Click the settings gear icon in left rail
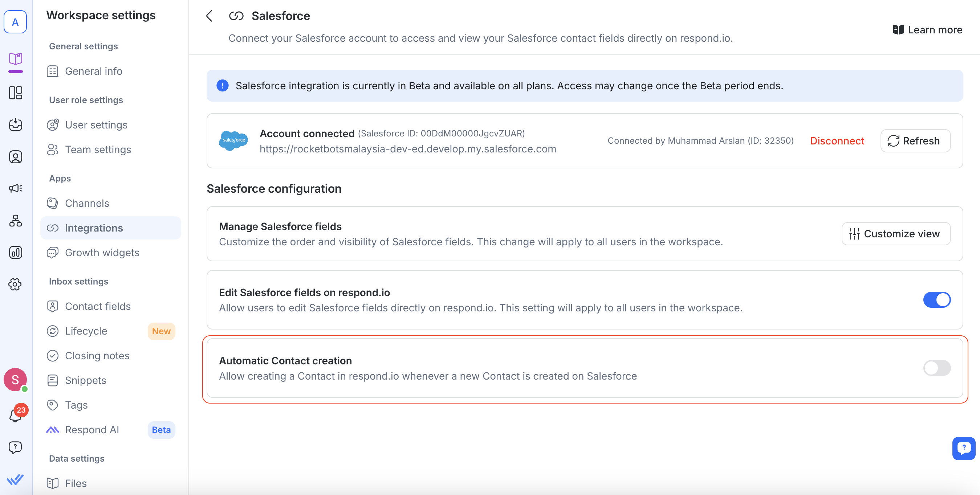This screenshot has width=980, height=495. (x=15, y=284)
